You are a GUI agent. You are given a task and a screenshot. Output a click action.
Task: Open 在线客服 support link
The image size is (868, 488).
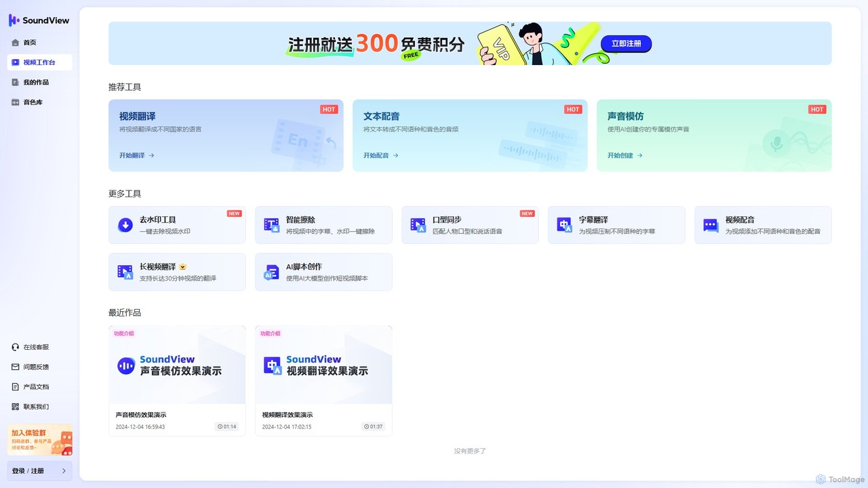[36, 347]
